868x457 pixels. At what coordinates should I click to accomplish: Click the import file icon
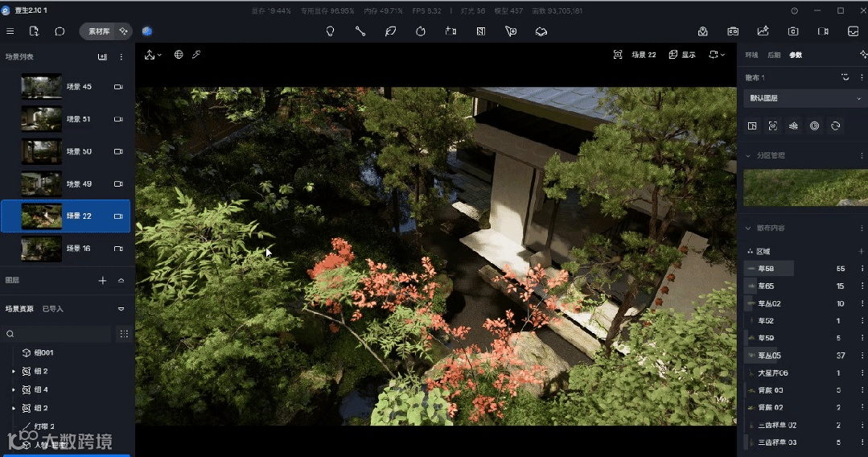coord(34,31)
